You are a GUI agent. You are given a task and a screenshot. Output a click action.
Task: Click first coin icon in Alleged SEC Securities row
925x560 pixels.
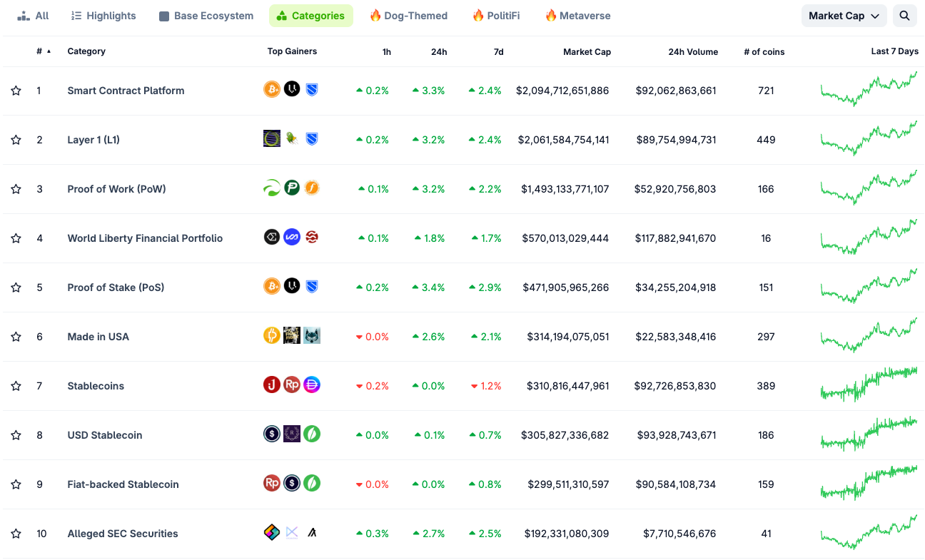point(272,532)
